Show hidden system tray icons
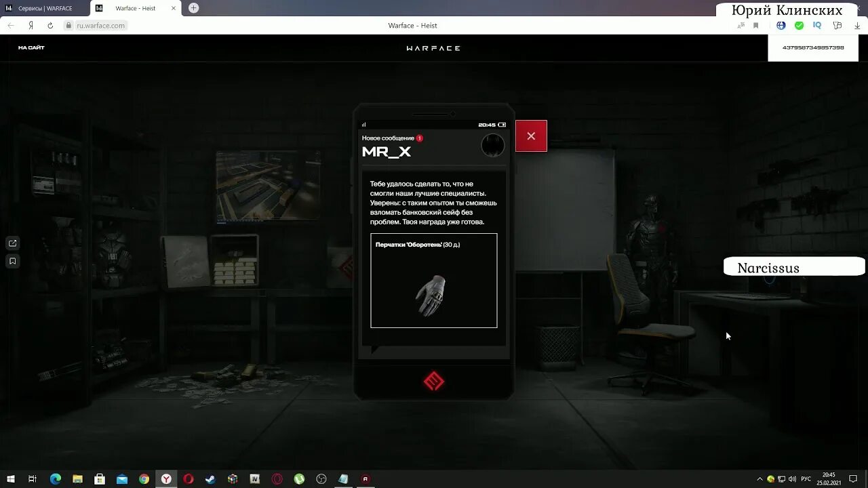The image size is (868, 488). [759, 479]
